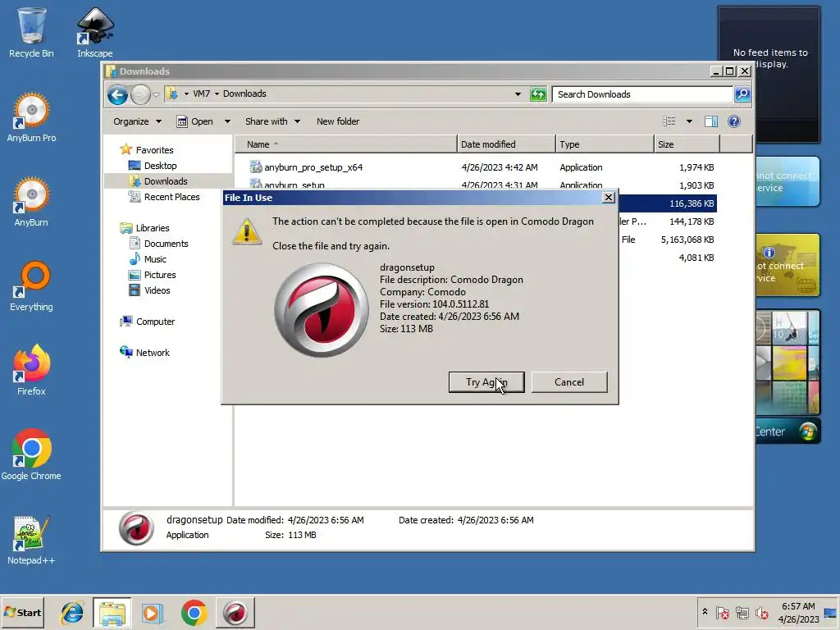The height and width of the screenshot is (630, 840).
Task: Click Show desktop button at taskbar end
Action: pyautogui.click(x=831, y=612)
